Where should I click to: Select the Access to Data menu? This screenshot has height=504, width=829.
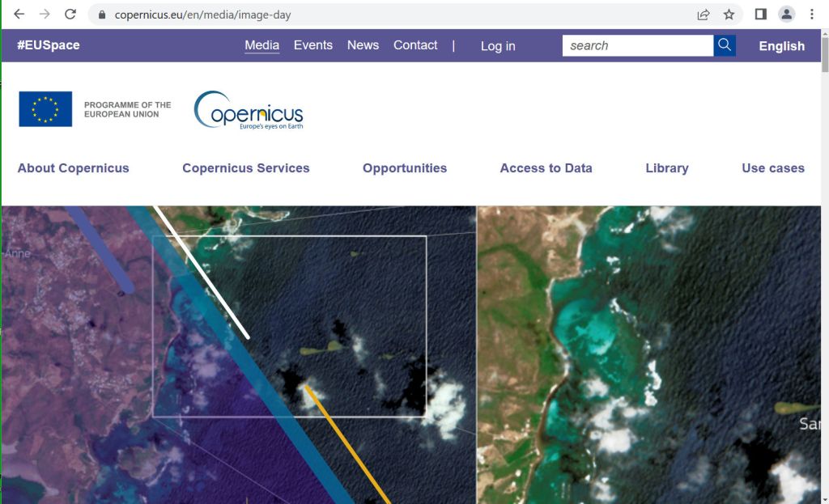[546, 168]
